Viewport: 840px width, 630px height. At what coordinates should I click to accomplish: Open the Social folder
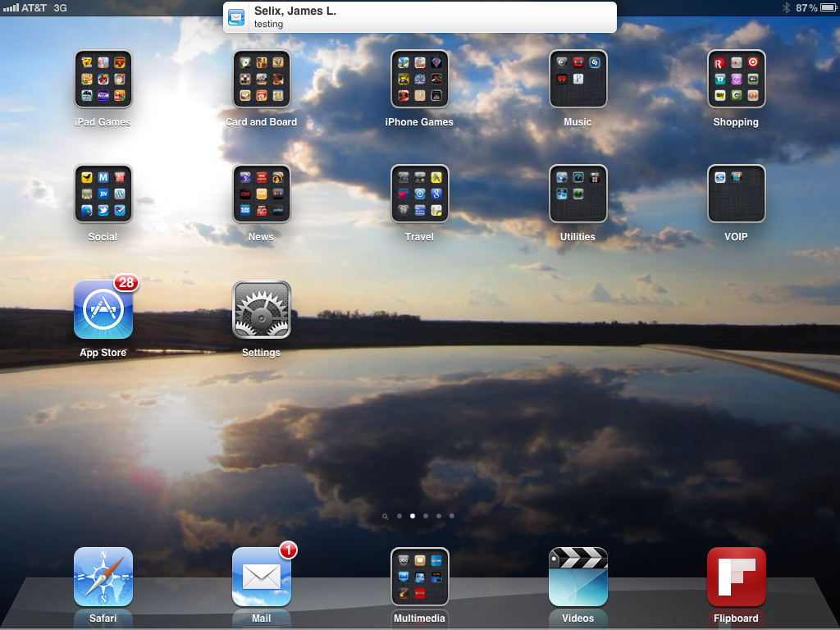coord(103,194)
